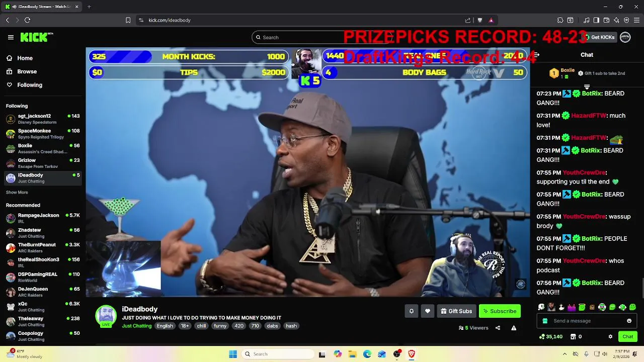Open browser extensions puzzle icon
The image size is (644, 362).
click(x=560, y=20)
